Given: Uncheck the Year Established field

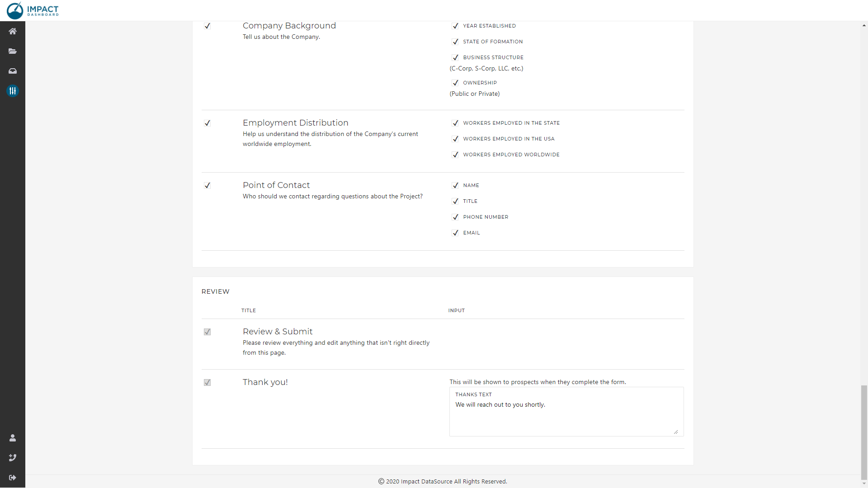Looking at the screenshot, I should [x=455, y=26].
